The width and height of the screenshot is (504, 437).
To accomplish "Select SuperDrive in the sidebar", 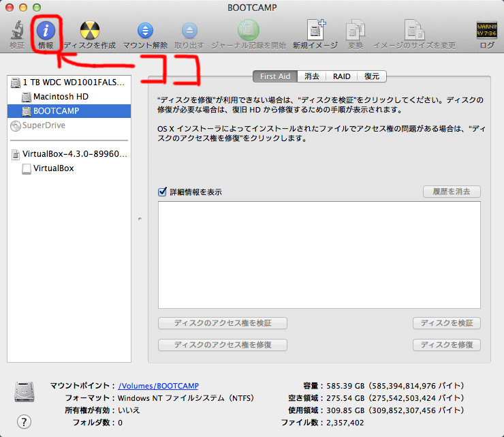I will [69, 125].
